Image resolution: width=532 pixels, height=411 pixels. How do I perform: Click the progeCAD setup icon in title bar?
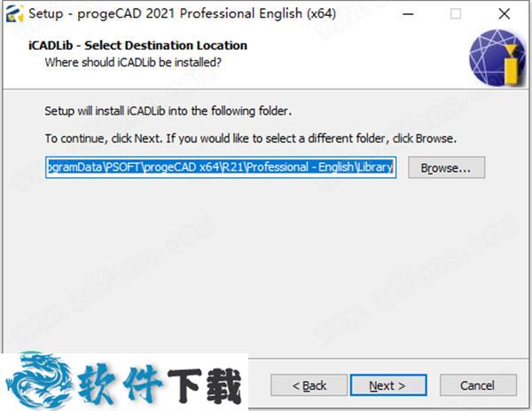point(14,13)
